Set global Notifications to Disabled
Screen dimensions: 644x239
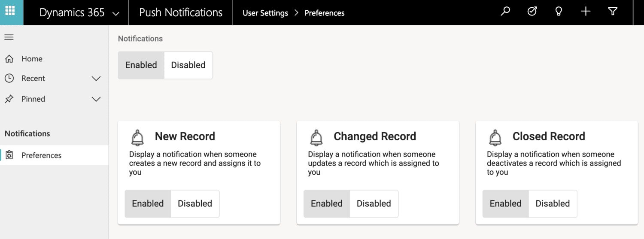[188, 65]
